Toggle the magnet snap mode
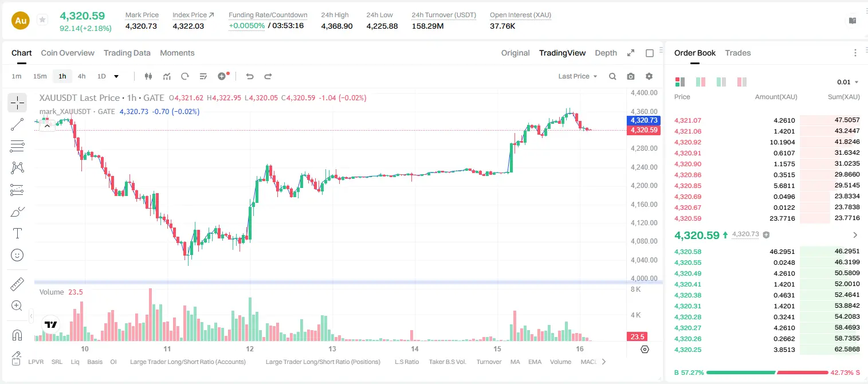 [x=17, y=335]
